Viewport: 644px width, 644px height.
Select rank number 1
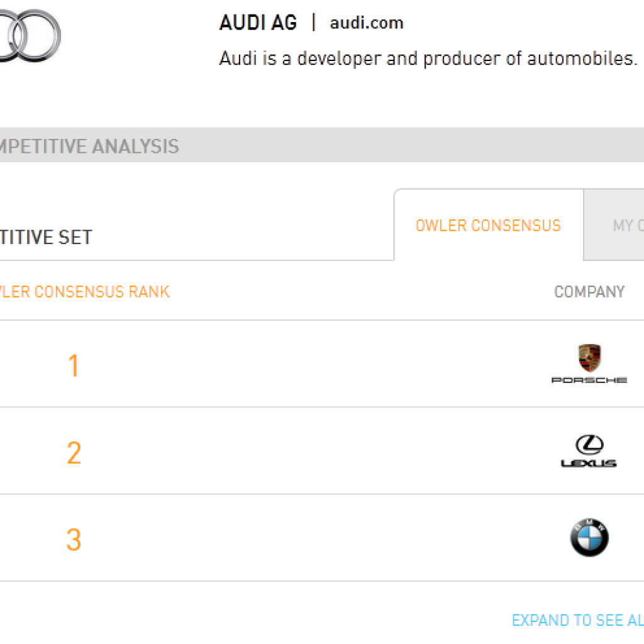pyautogui.click(x=74, y=366)
